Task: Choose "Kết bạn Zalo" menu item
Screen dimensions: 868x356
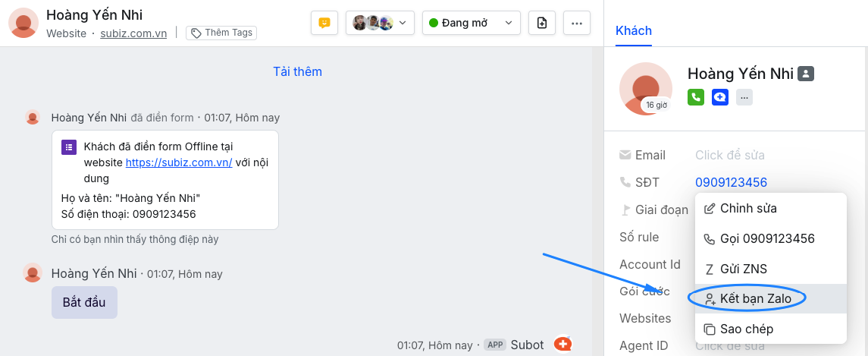Action: point(755,299)
